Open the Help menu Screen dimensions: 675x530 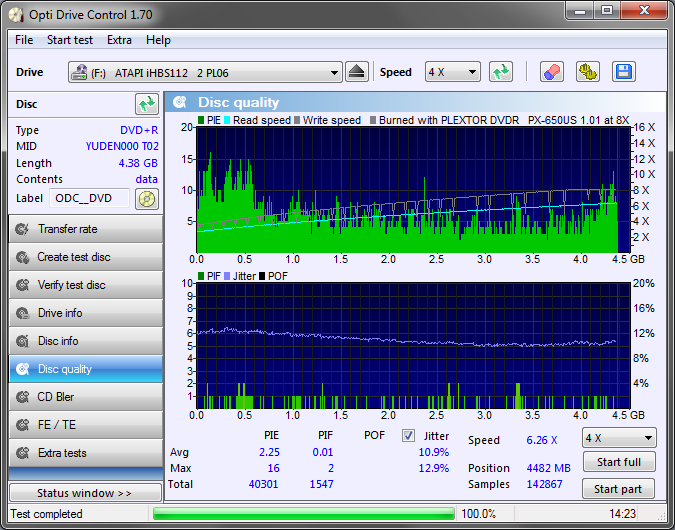pyautogui.click(x=158, y=40)
